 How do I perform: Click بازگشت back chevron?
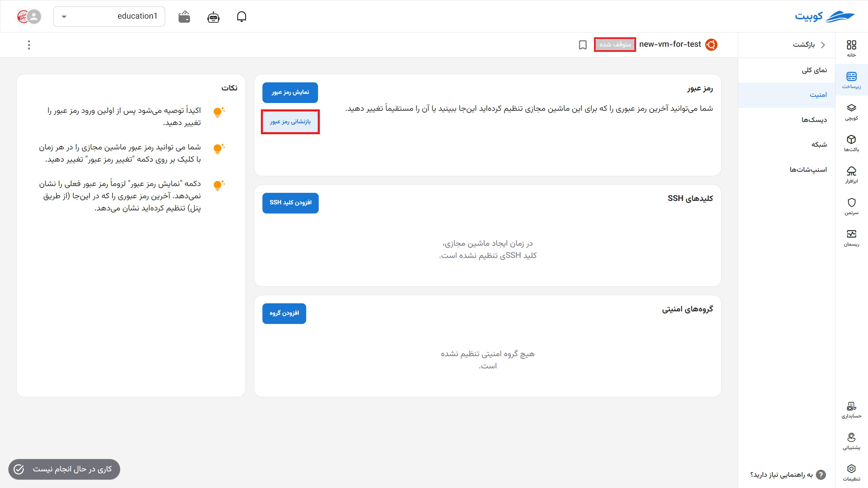(823, 45)
